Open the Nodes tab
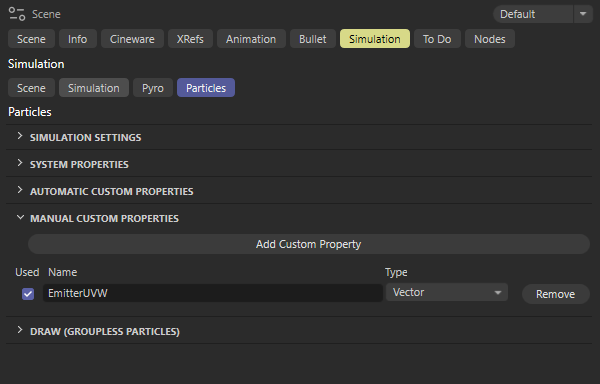The height and width of the screenshot is (384, 600). pos(489,39)
